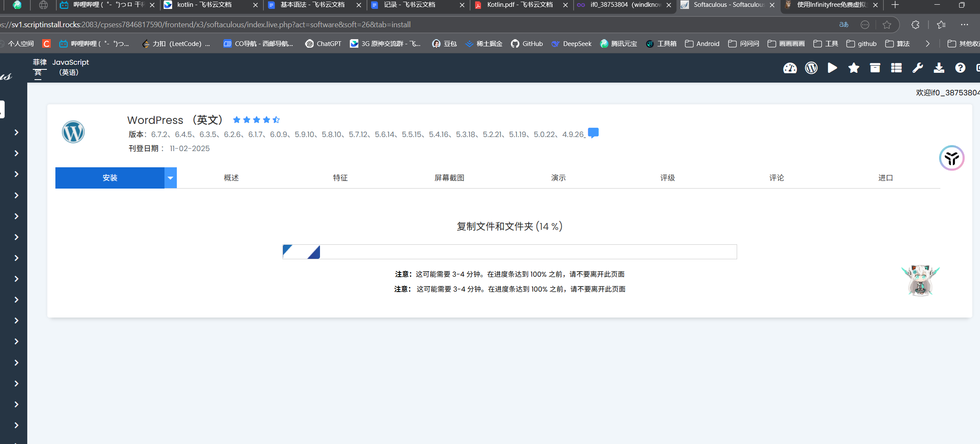
Task: Open the Softaculous dashboard gauge icon
Action: pos(790,68)
